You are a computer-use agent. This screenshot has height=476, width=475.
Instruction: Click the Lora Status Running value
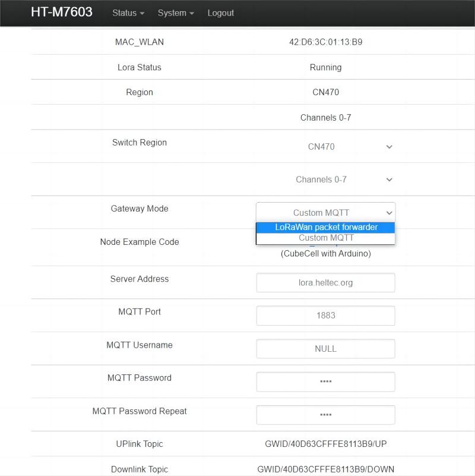coord(325,68)
